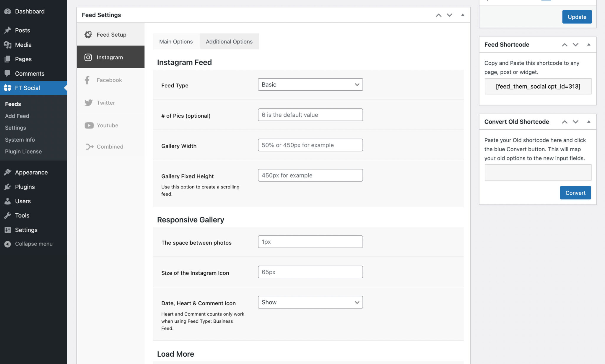Click the Posts pushpin icon

click(8, 30)
